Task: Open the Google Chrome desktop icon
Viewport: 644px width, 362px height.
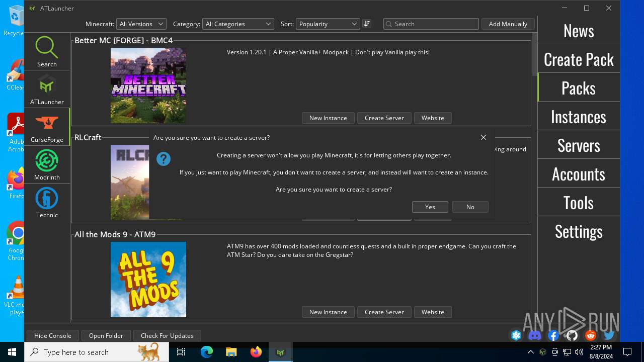Action: [16, 241]
